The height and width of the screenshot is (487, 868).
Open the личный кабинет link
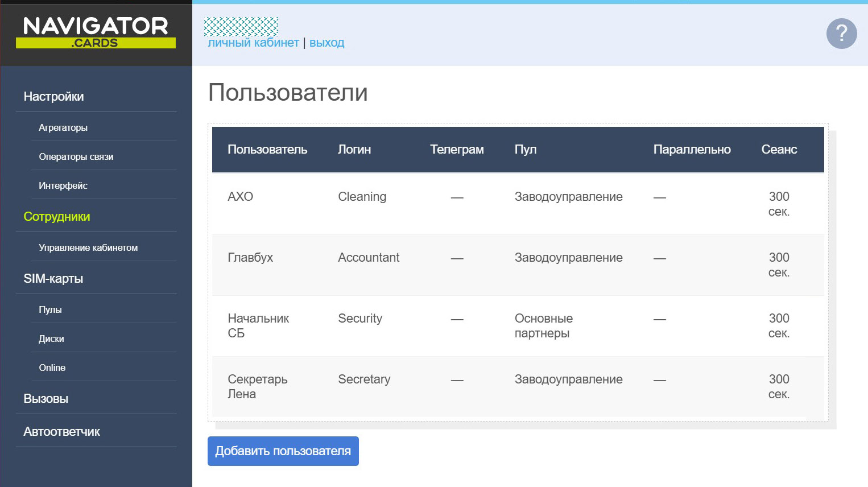click(x=253, y=43)
